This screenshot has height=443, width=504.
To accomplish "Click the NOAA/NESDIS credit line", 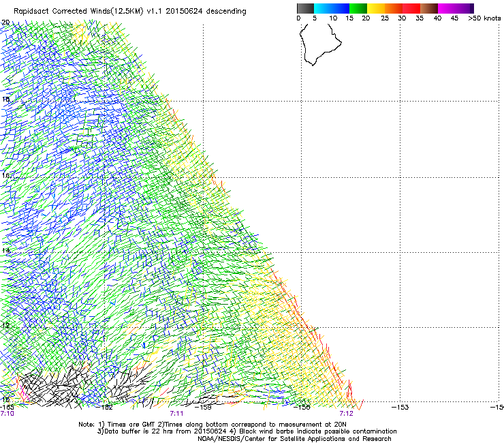I will (294, 439).
